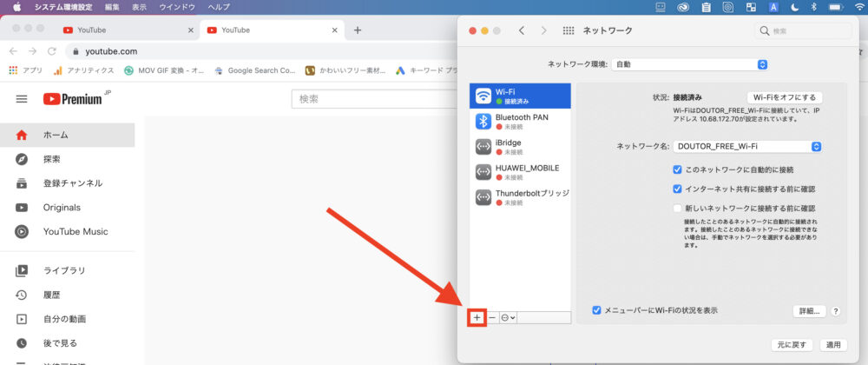Open the システム環境設定 menu
This screenshot has width=868, height=365.
pyautogui.click(x=63, y=7)
